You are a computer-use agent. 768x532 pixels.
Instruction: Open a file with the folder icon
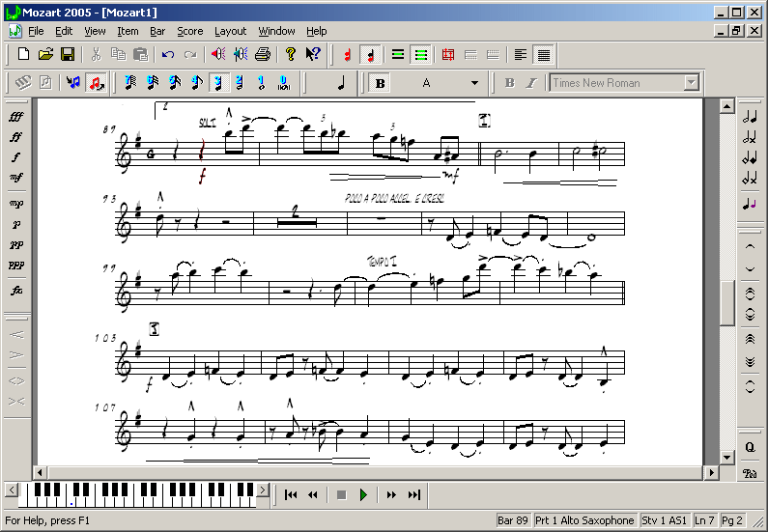pyautogui.click(x=45, y=54)
